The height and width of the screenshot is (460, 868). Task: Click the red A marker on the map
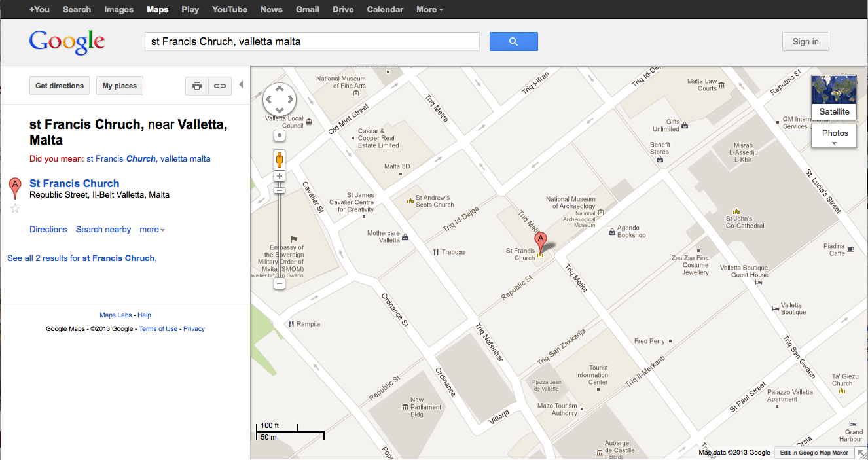coord(541,241)
